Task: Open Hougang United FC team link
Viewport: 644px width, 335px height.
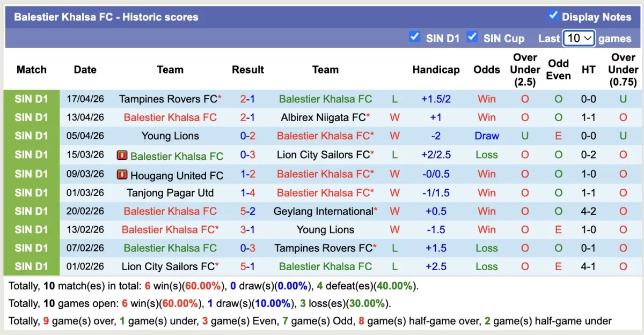Action: (x=177, y=175)
